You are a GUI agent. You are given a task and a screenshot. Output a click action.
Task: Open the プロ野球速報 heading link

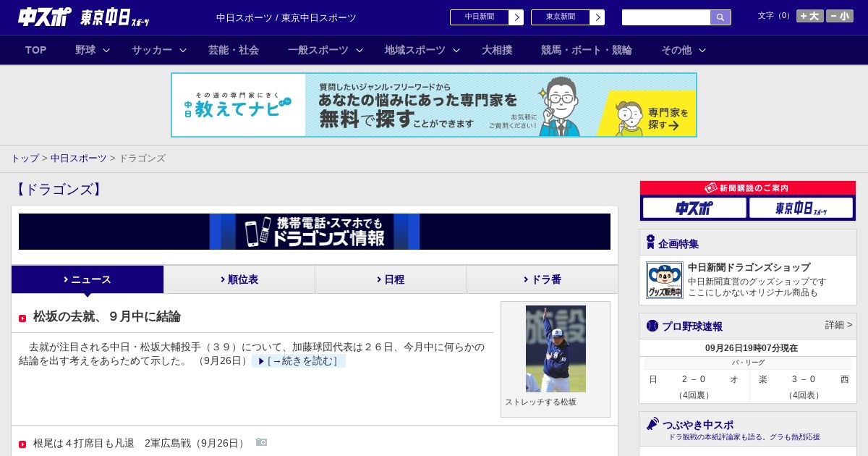point(692,326)
